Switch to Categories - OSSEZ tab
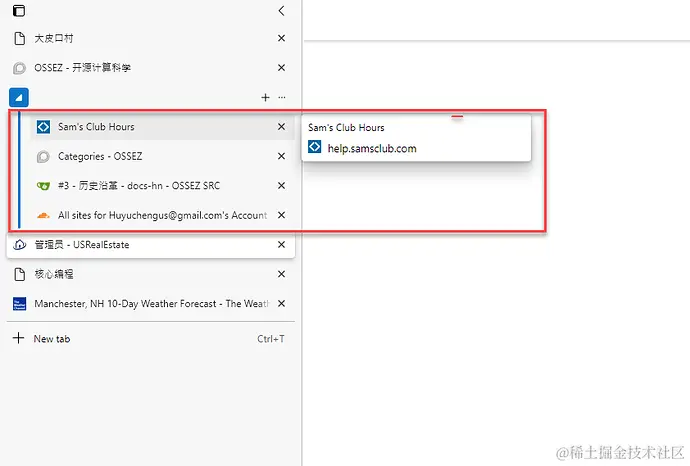The width and height of the screenshot is (690, 466). coord(162,156)
